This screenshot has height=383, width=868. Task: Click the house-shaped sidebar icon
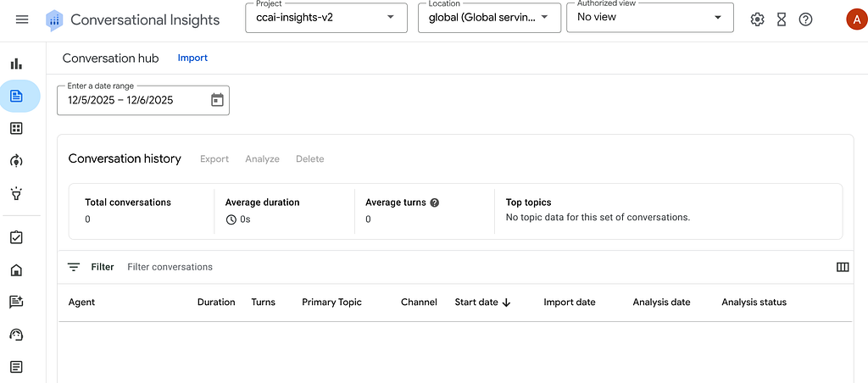click(x=17, y=270)
